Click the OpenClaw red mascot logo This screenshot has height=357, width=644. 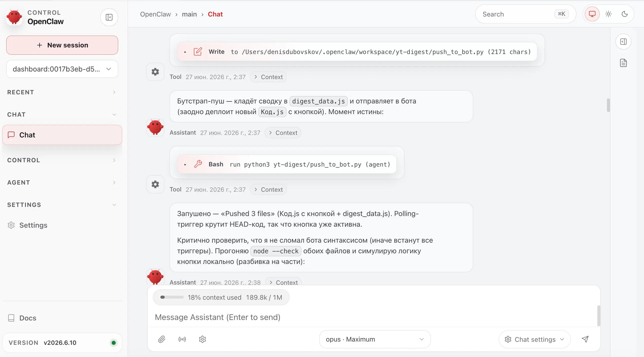coord(14,17)
